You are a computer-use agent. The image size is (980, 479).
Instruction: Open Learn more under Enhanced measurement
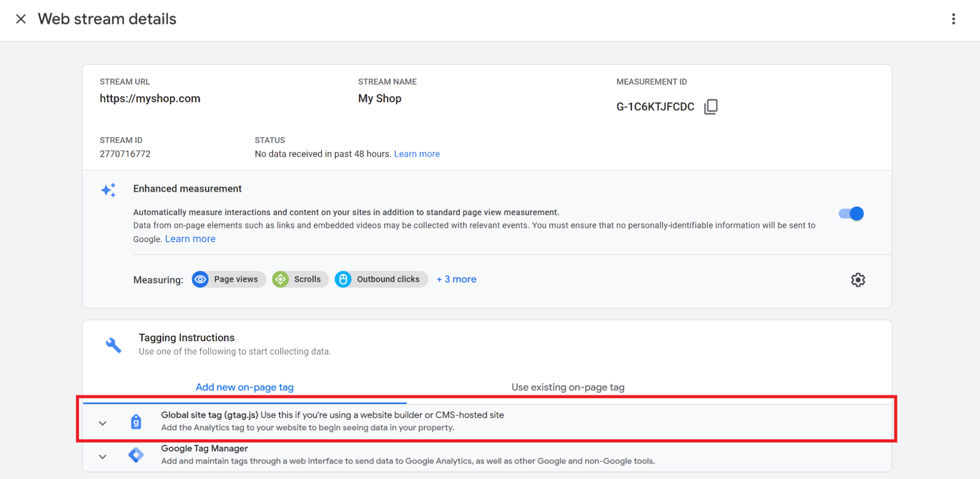click(190, 239)
